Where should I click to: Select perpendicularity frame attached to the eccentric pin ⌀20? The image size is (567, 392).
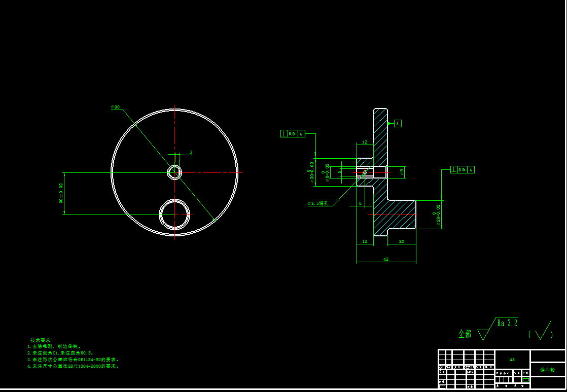462,169
